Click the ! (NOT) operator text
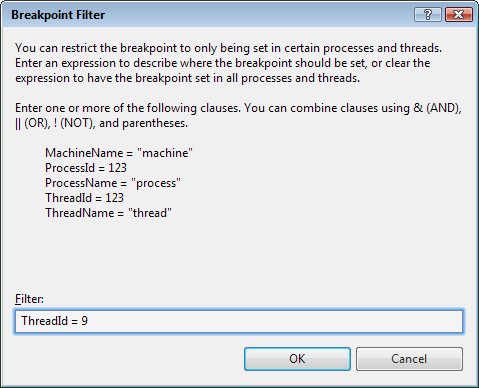The height and width of the screenshot is (388, 479). coord(74,123)
